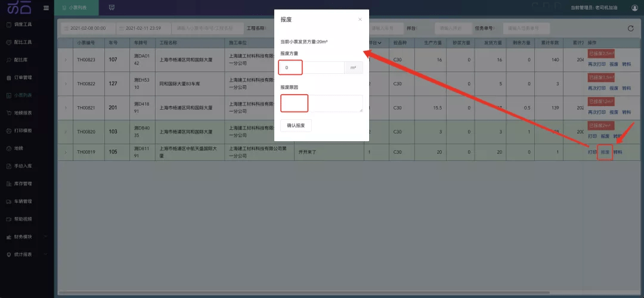
Task: Select 地磅报表 in the sidebar menu
Action: click(x=23, y=113)
